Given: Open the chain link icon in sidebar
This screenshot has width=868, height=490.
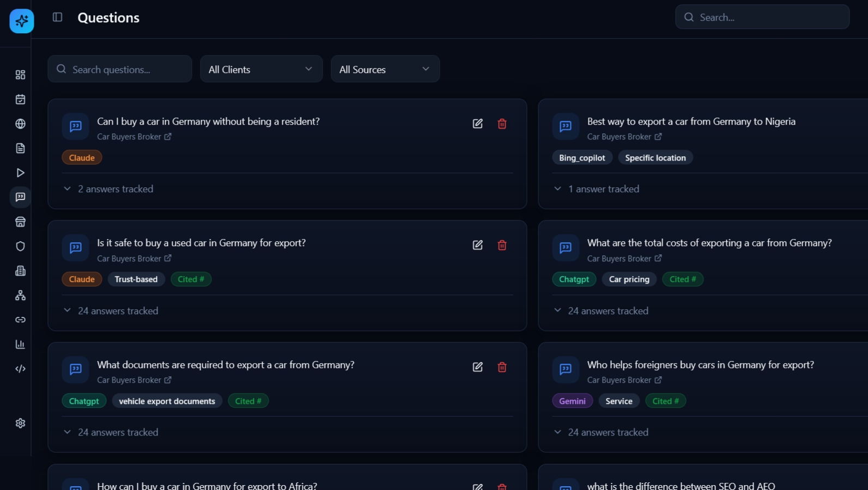Looking at the screenshot, I should click(x=20, y=320).
